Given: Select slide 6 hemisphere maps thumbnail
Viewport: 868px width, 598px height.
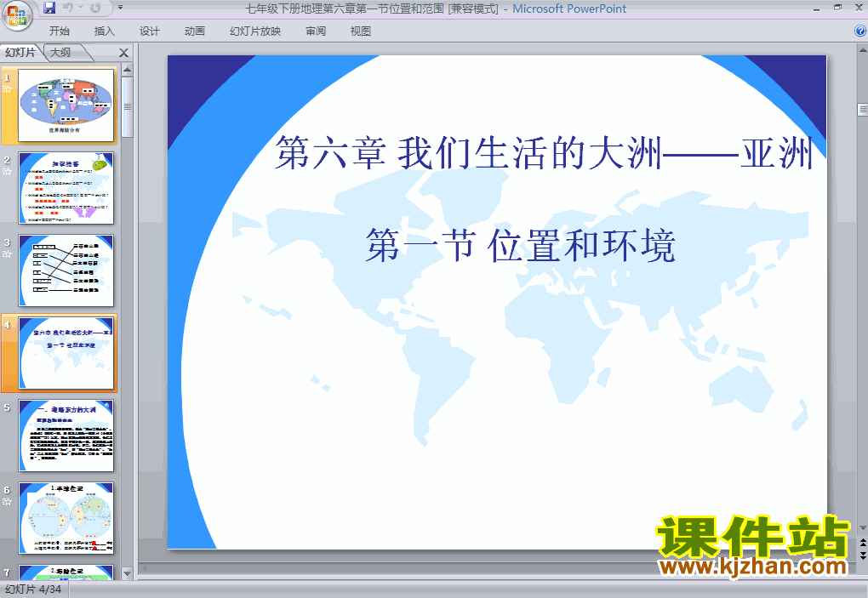Looking at the screenshot, I should point(66,518).
